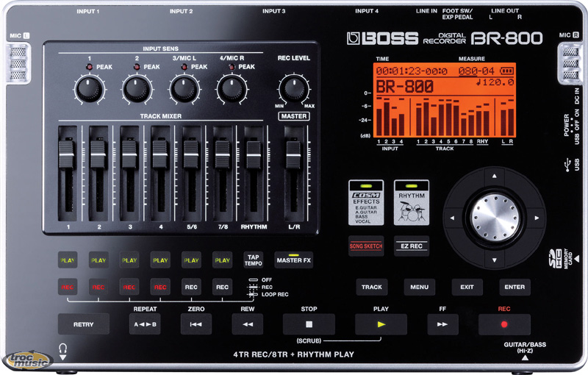Toggle track 1 green PLAY button
This screenshot has width=588, height=375.
(x=68, y=260)
